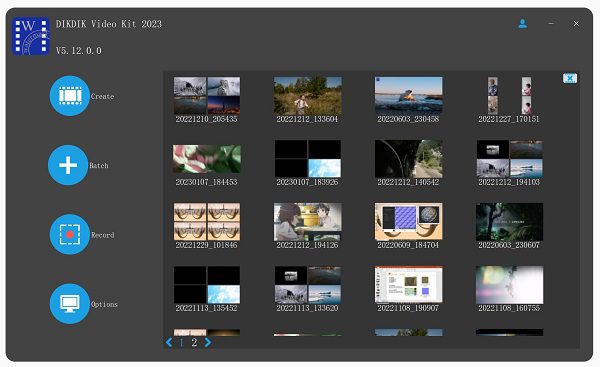The width and height of the screenshot is (600, 367).
Task: Open thumbnail 20220609_184704
Action: coord(409,222)
